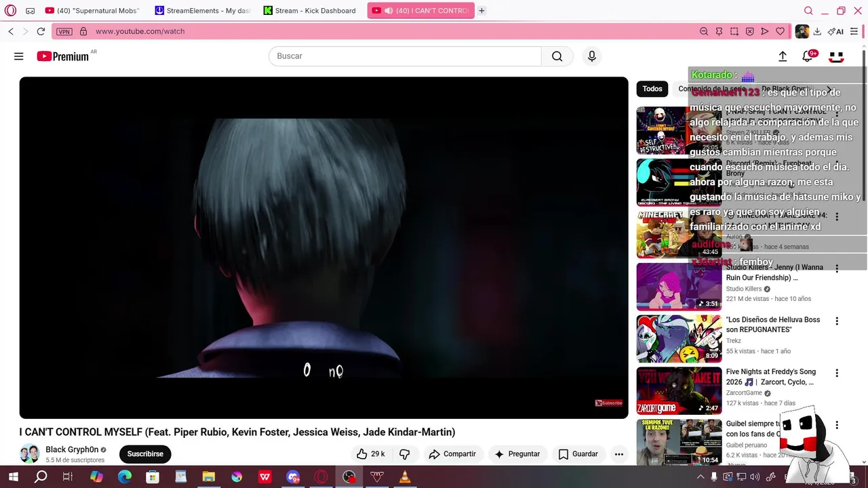The image size is (868, 488).
Task: Open Studio Killers Jenny video thumbnail
Action: click(679, 286)
